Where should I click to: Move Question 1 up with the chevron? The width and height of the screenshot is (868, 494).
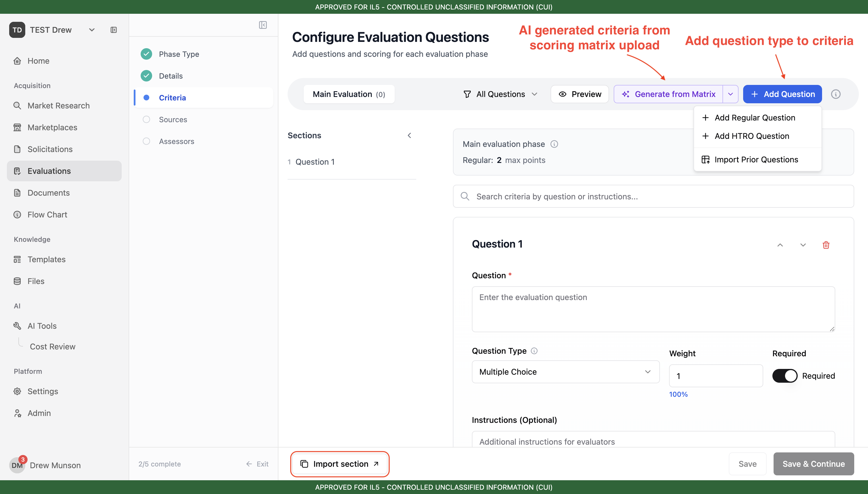point(780,245)
